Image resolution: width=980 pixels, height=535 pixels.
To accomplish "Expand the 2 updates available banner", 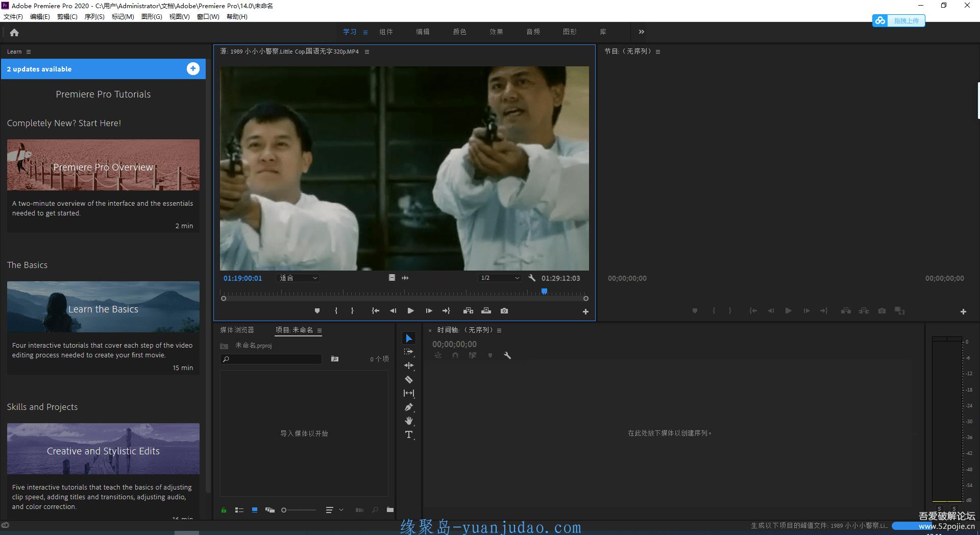I will point(193,69).
